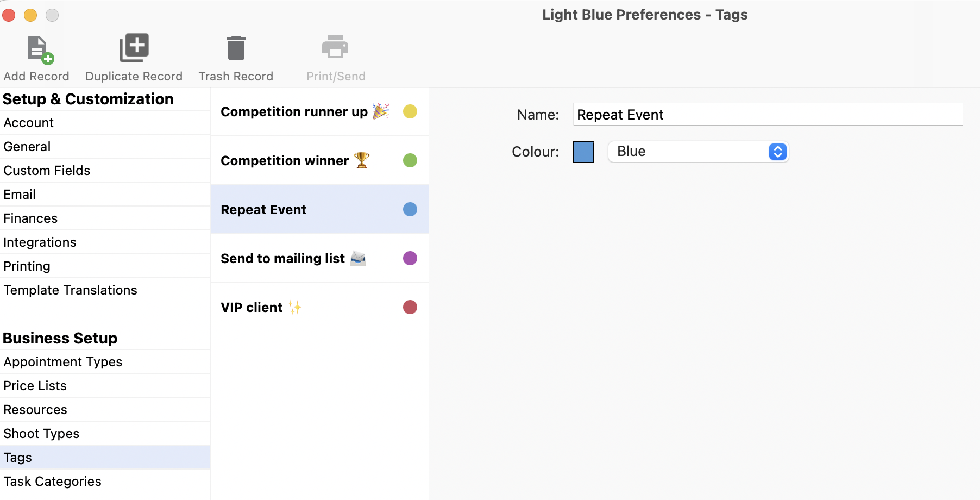Viewport: 980px width, 500px height.
Task: Click red dot beside VIP client
Action: tap(410, 307)
